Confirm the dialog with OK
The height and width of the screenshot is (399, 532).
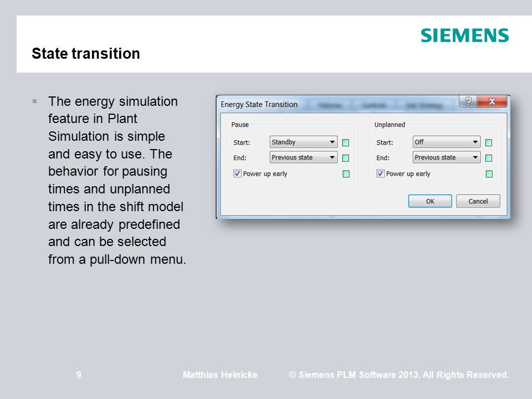click(x=430, y=201)
